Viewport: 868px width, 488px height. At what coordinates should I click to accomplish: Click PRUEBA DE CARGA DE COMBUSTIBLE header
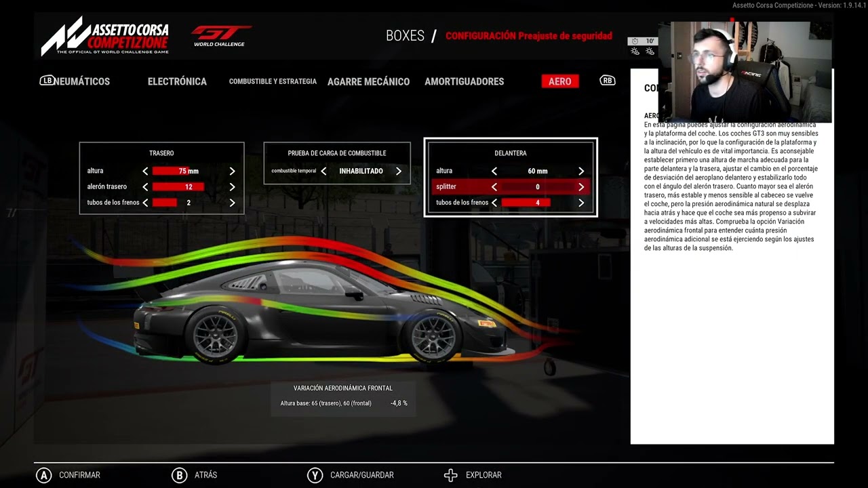337,154
